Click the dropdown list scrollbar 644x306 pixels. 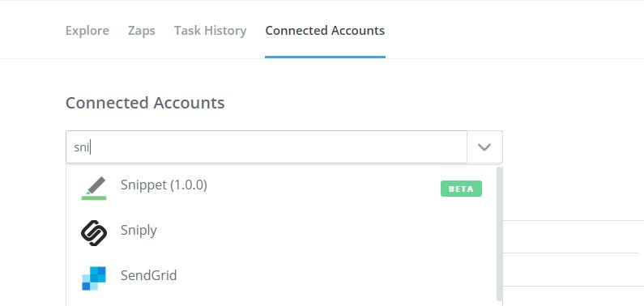[x=500, y=234]
